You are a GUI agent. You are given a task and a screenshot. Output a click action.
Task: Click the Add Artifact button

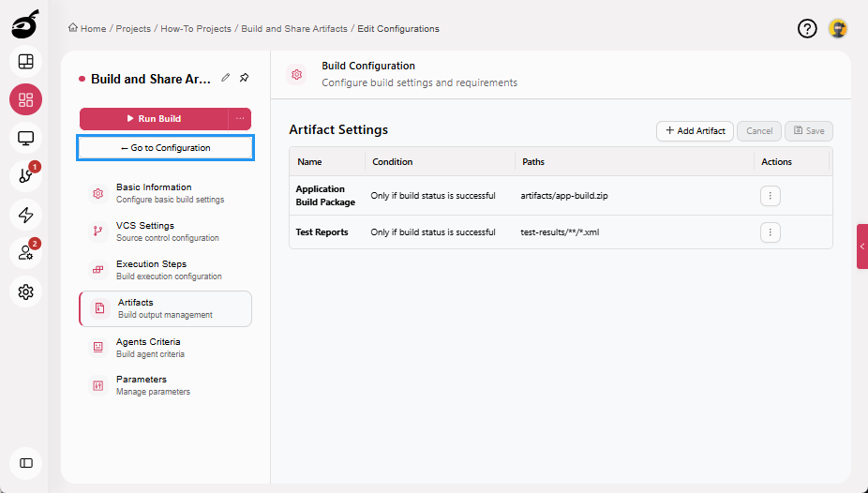695,131
